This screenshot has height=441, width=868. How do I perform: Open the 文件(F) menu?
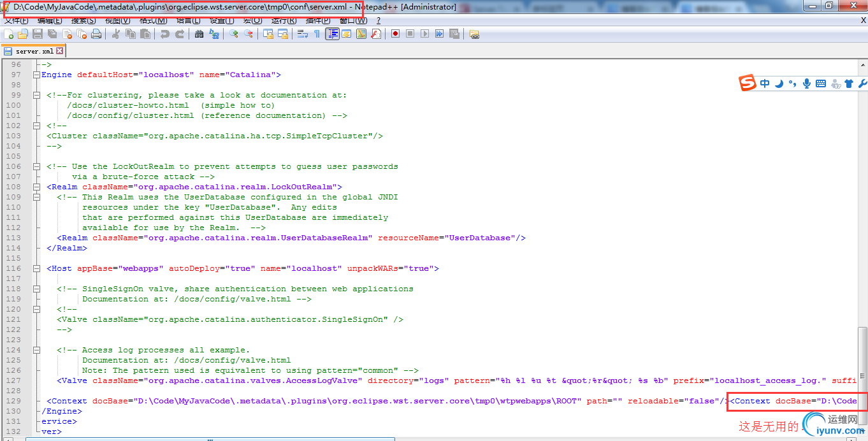tap(17, 20)
